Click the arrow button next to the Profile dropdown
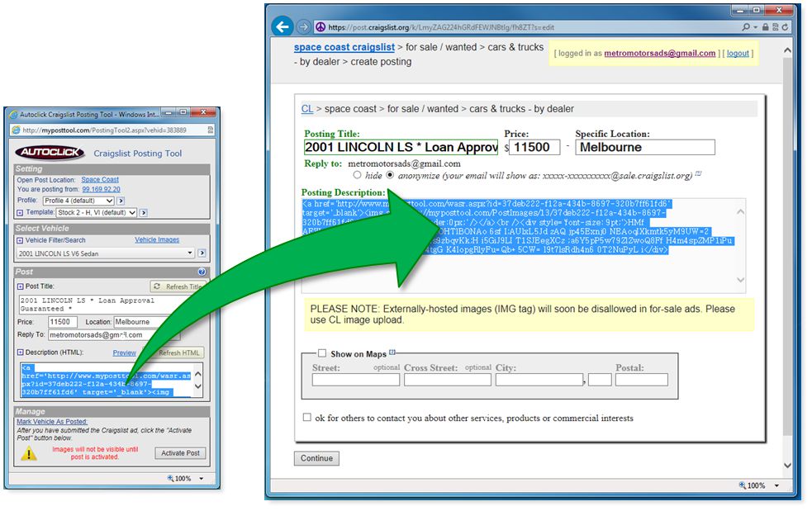This screenshot has width=812, height=511. [x=121, y=201]
